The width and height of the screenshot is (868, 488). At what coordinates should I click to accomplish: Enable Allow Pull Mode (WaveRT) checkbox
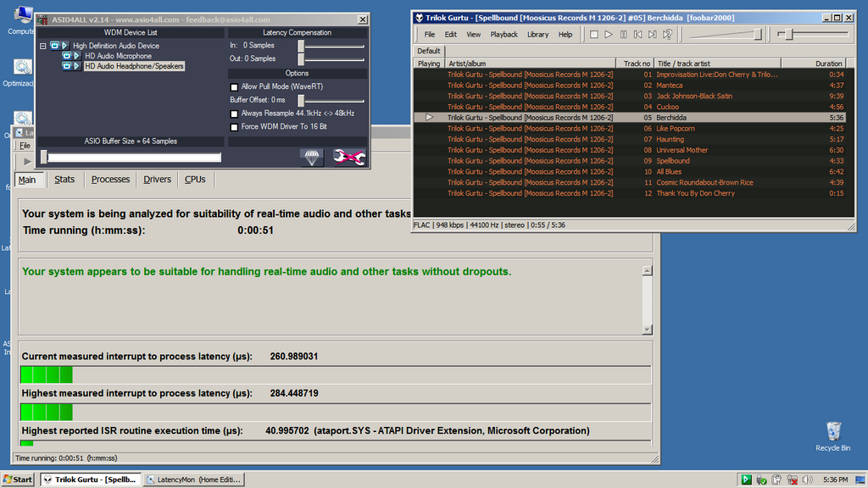[x=234, y=87]
